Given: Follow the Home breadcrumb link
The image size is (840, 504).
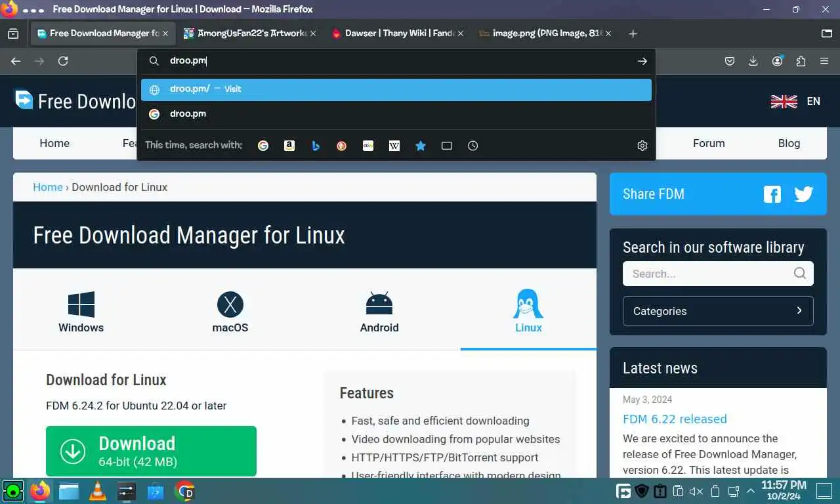Looking at the screenshot, I should pyautogui.click(x=48, y=187).
